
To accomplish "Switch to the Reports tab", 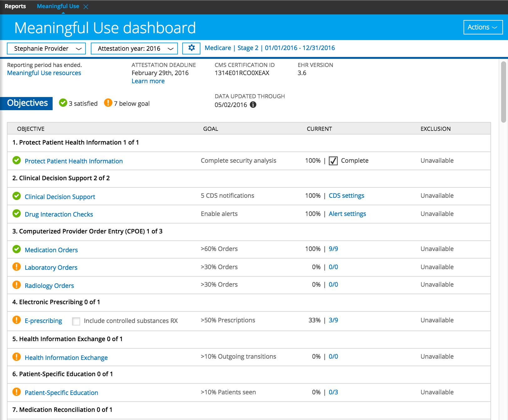I will 15,6.
